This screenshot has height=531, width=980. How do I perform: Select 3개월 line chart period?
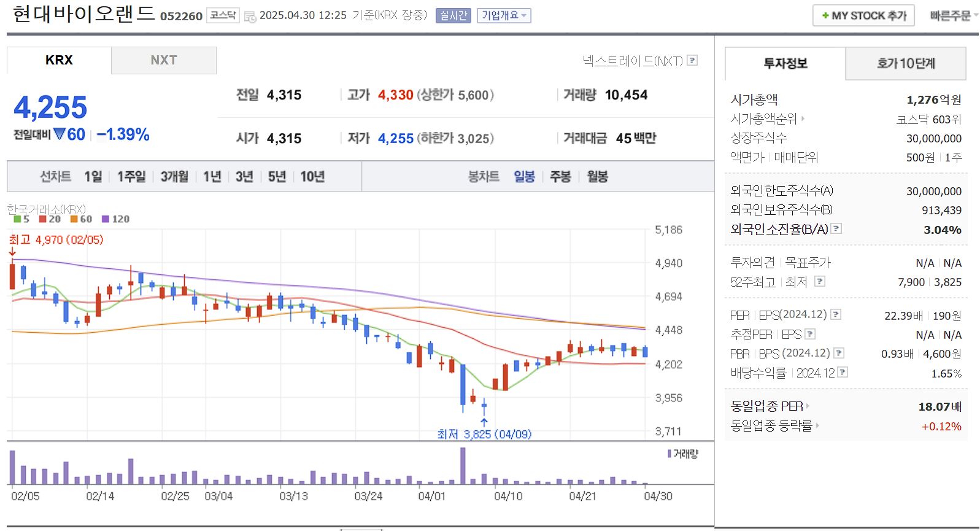[174, 177]
